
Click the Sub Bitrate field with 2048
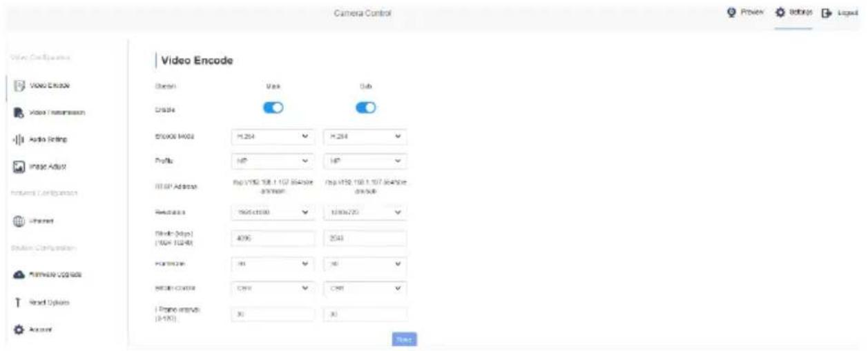click(x=365, y=239)
